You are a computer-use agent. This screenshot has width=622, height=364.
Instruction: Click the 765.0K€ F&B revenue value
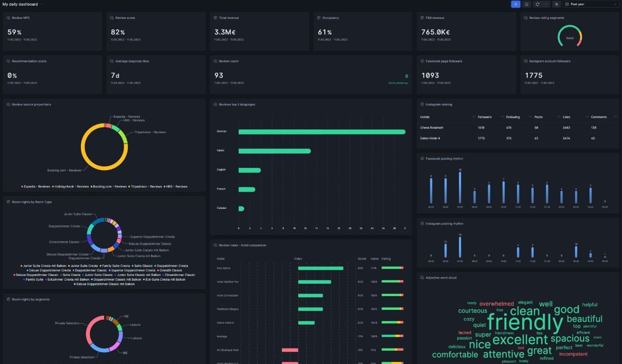tap(435, 32)
